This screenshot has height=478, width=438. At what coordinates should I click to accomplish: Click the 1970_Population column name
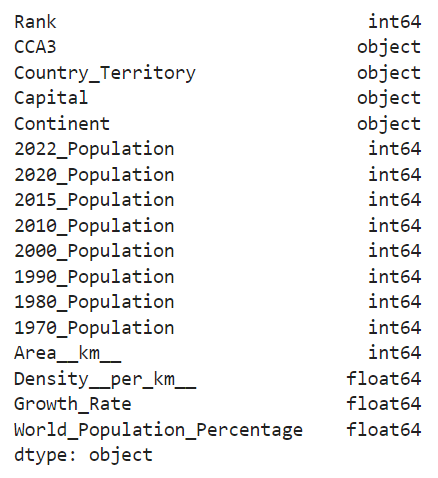pyautogui.click(x=94, y=328)
